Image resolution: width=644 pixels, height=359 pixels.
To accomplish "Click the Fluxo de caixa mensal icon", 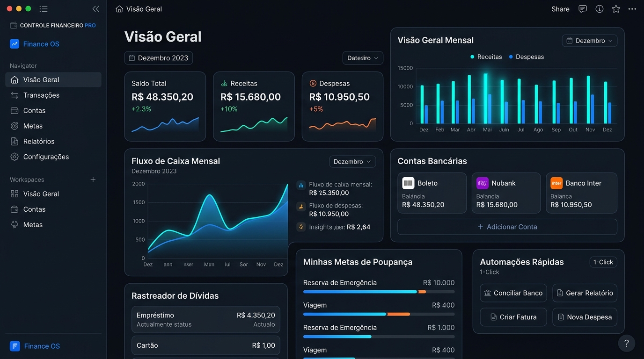I will tap(301, 185).
